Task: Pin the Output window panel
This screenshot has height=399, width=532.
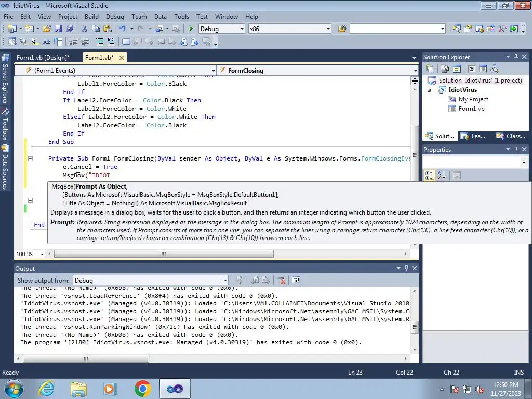Action: click(406, 268)
